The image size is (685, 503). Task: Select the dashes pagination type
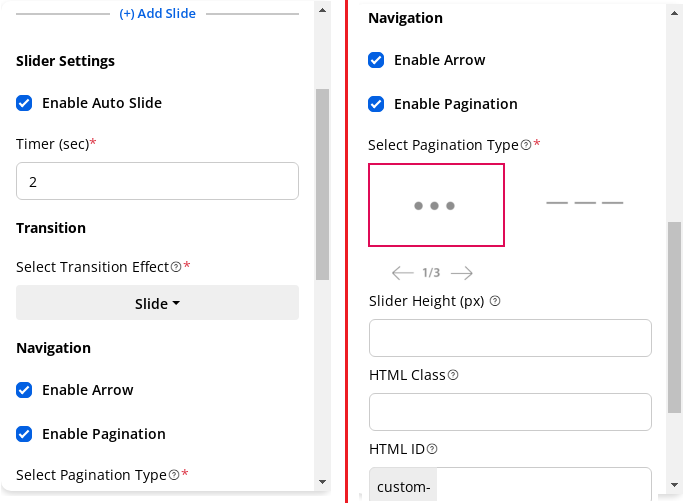pyautogui.click(x=584, y=203)
